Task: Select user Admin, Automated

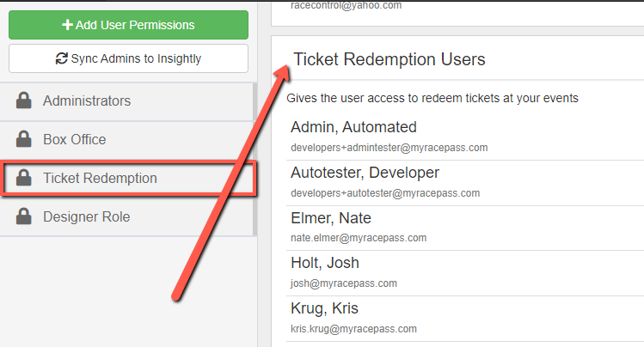Action: 465,137
